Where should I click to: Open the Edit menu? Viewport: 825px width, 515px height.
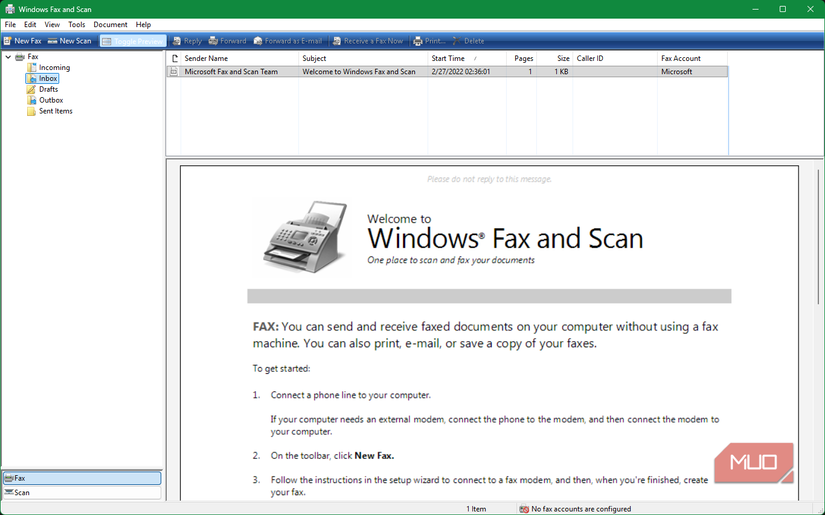coord(30,25)
